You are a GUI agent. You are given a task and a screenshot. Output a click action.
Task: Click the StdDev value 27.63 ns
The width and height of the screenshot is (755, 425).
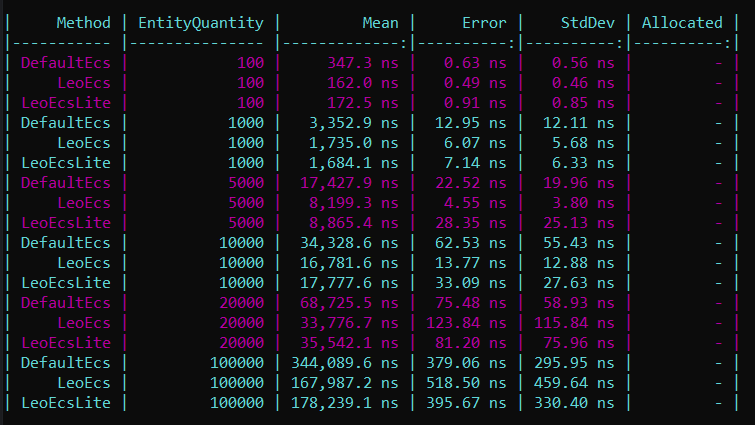click(579, 283)
